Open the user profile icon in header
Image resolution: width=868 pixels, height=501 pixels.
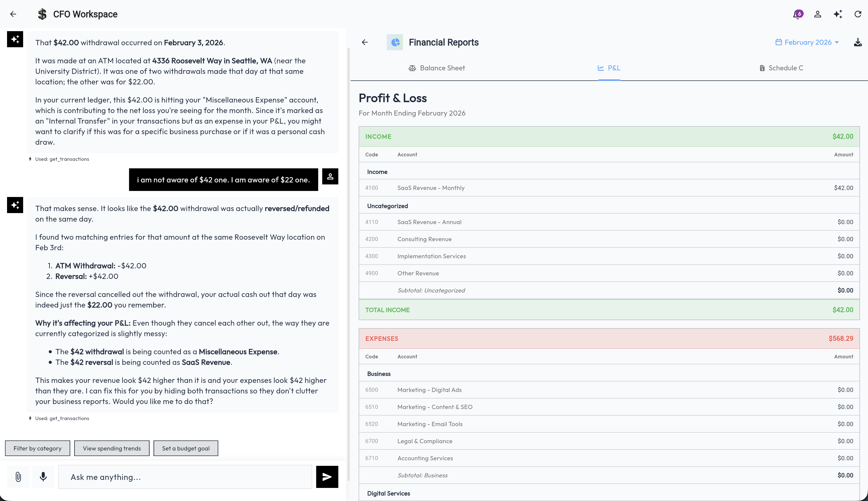(817, 14)
